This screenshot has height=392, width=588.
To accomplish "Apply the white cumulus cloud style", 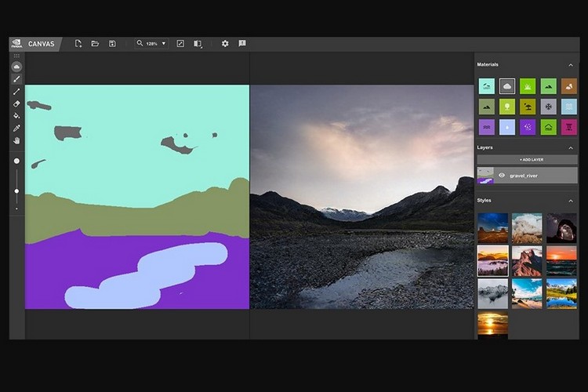I will click(x=527, y=228).
